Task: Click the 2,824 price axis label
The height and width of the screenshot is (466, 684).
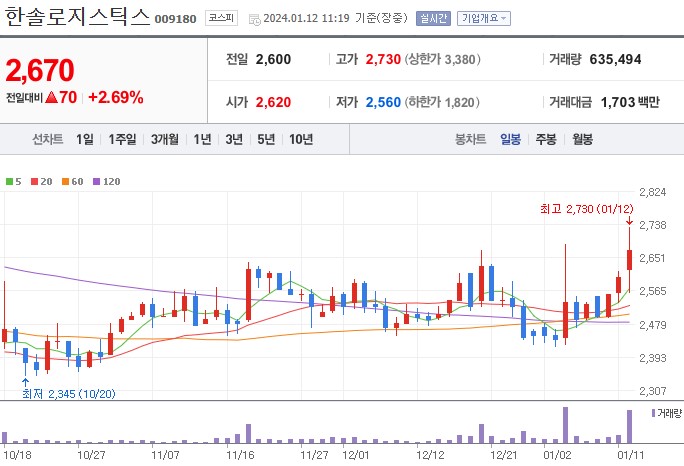Action: tap(653, 192)
